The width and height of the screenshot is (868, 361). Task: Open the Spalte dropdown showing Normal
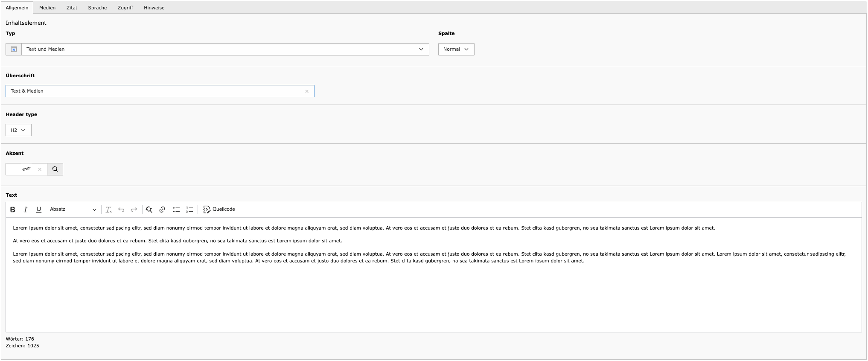456,49
